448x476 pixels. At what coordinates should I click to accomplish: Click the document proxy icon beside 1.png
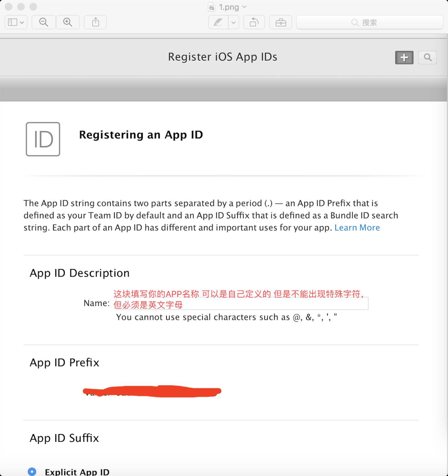(x=212, y=7)
